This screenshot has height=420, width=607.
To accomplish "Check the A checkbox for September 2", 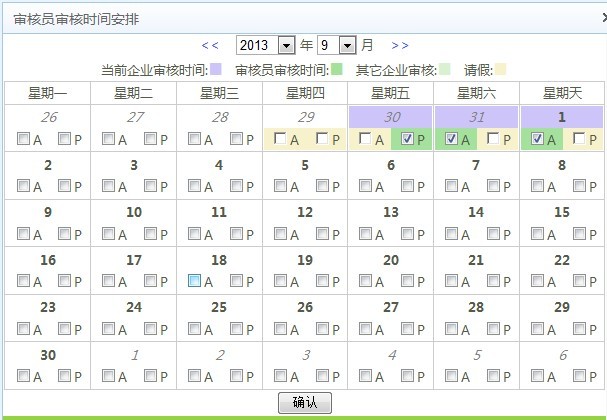I will click(23, 186).
